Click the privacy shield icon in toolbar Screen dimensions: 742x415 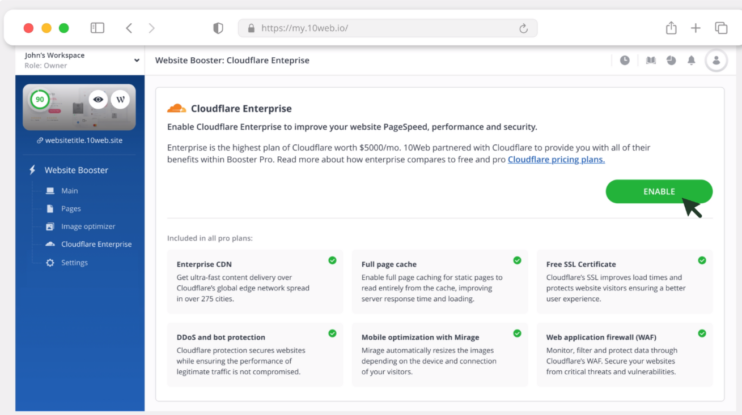tap(218, 28)
